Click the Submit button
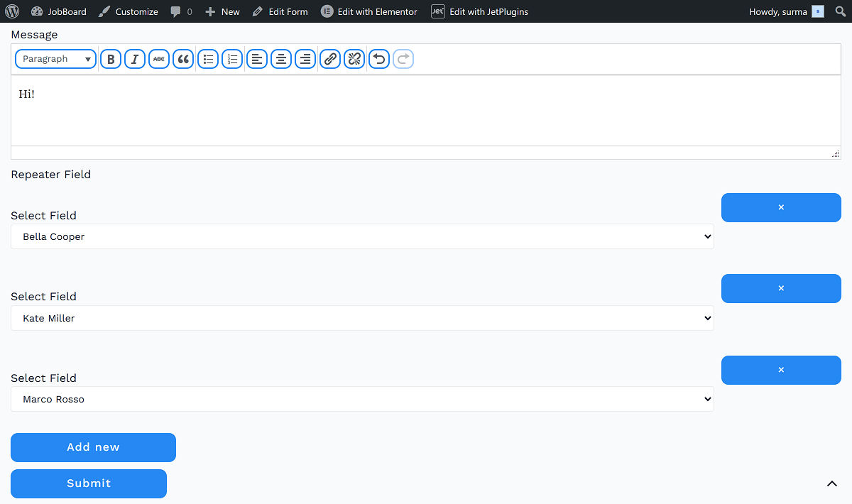This screenshot has height=504, width=852. click(x=89, y=483)
